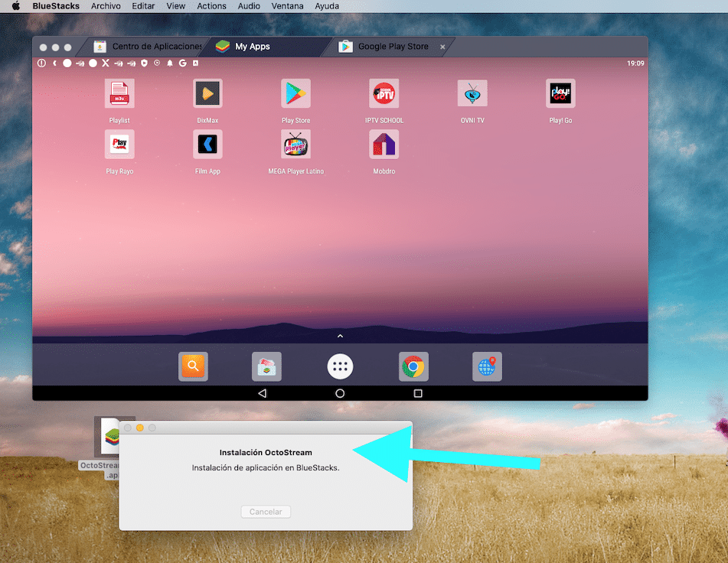Expand the dock using the upward chevron
The image size is (728, 563).
tap(340, 335)
